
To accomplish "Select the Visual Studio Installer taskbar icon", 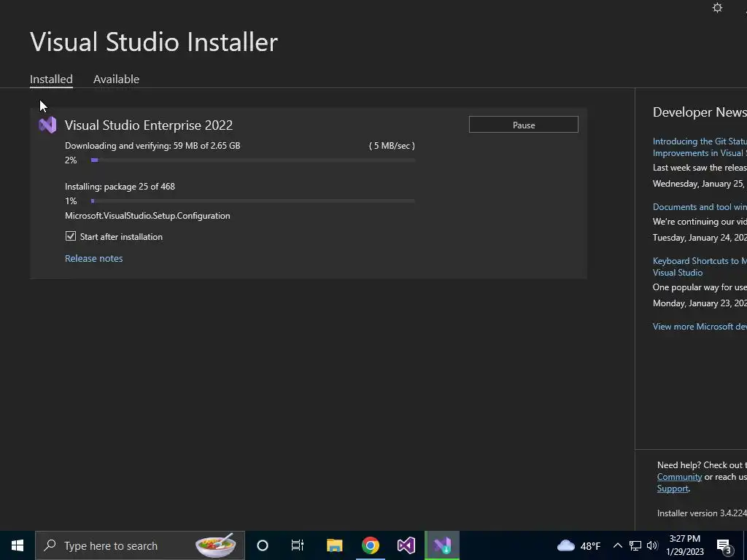I will (442, 545).
